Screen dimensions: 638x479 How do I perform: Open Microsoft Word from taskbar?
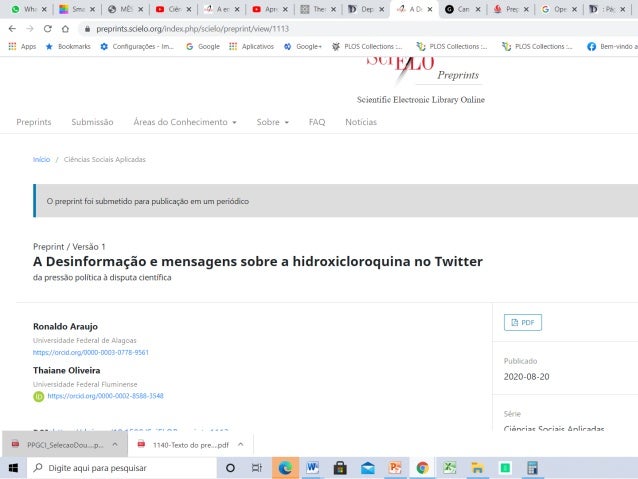[x=312, y=468]
